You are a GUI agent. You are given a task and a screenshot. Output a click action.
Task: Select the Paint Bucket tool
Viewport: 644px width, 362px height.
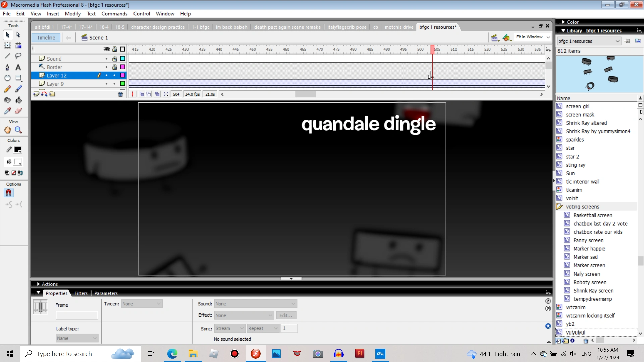click(x=18, y=100)
